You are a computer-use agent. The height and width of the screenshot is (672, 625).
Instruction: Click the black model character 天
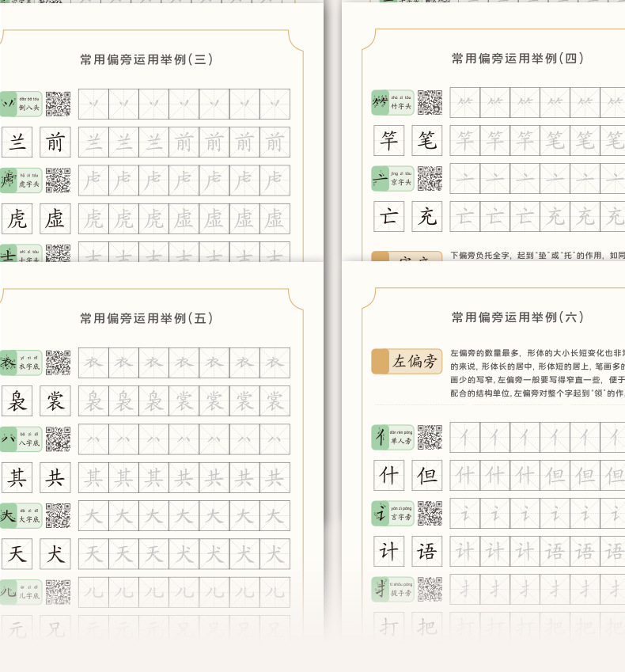pos(17,554)
